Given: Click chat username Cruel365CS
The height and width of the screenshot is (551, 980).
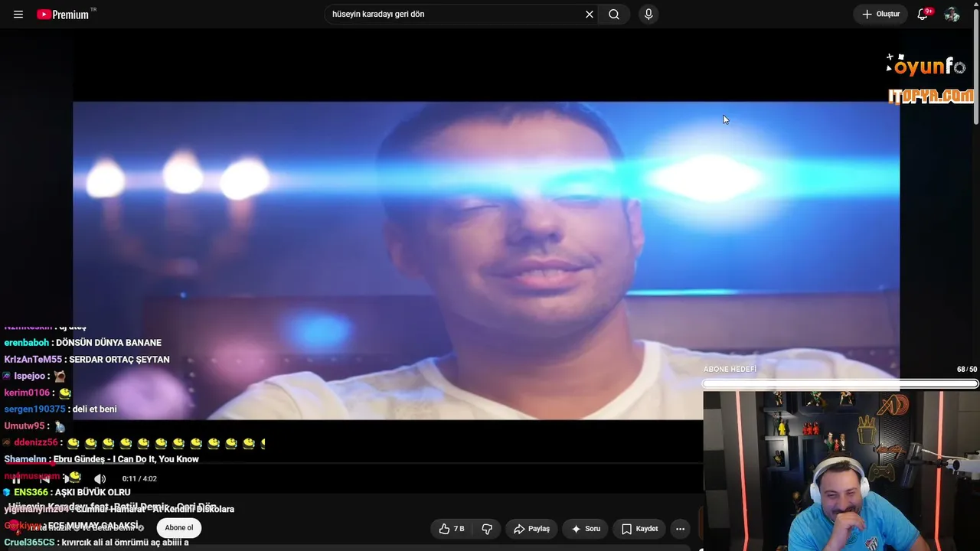Looking at the screenshot, I should coord(29,543).
